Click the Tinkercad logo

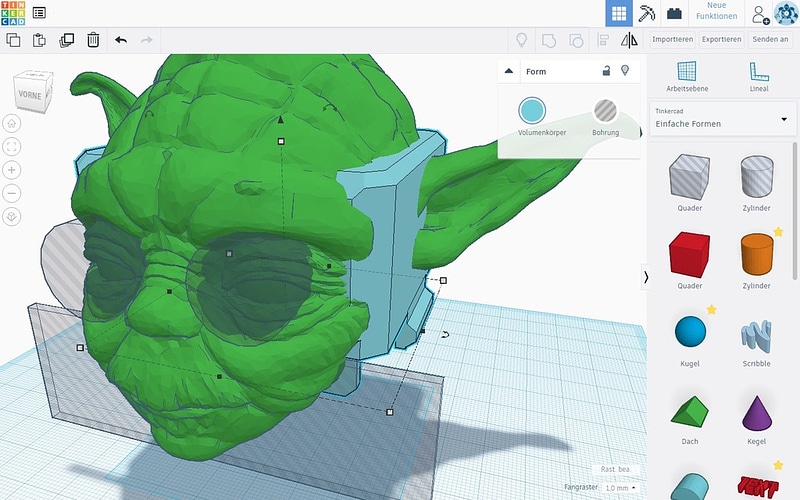(x=13, y=13)
